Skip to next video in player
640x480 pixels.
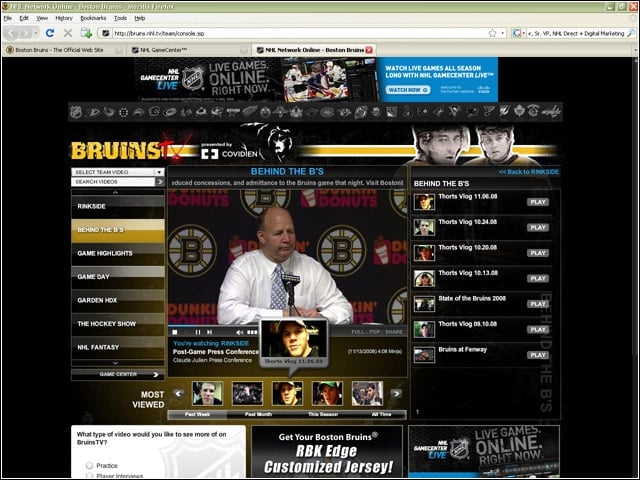click(209, 332)
